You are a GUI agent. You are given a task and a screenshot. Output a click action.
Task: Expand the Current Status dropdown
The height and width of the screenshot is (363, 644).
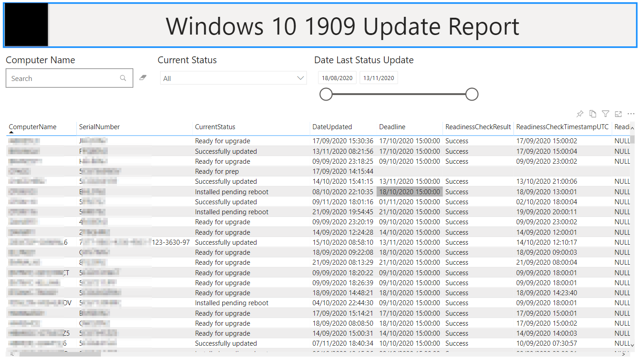[300, 78]
